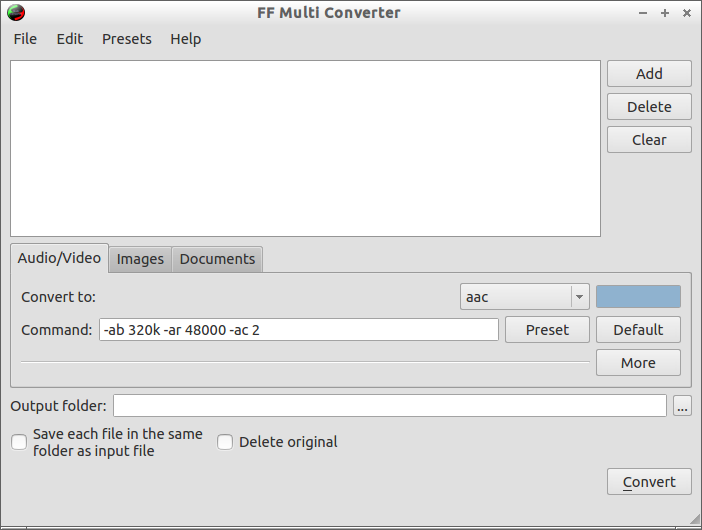Open the Help menu
The width and height of the screenshot is (702, 530).
(185, 39)
